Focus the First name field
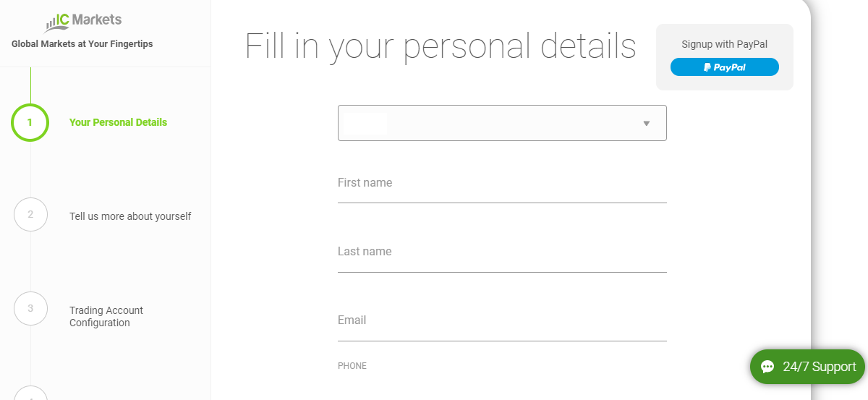Screen dimensions: 868x400 click(502, 185)
